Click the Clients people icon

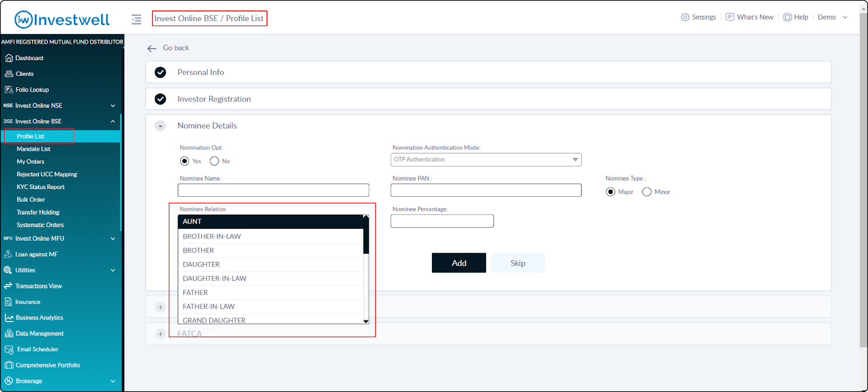coord(9,74)
